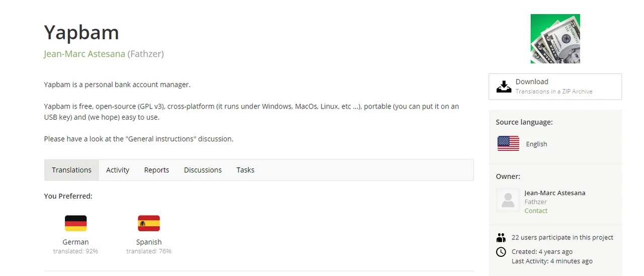Click the Yapbam project title

pos(82,33)
